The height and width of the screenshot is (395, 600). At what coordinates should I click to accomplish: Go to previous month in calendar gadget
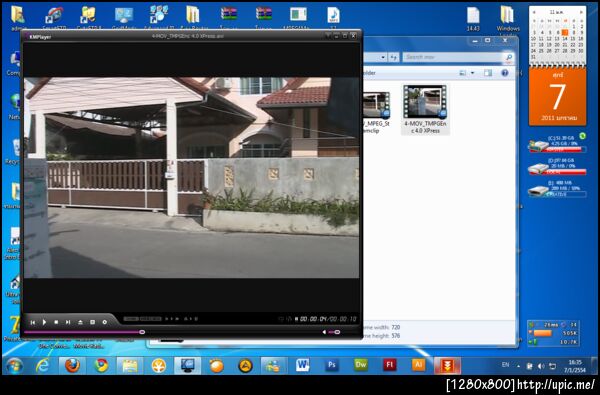tap(534, 12)
